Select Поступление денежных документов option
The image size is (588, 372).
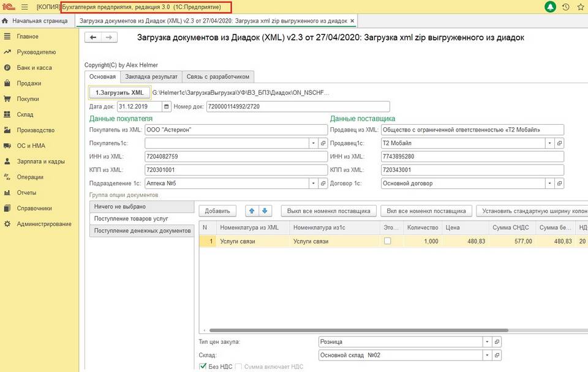pos(141,231)
